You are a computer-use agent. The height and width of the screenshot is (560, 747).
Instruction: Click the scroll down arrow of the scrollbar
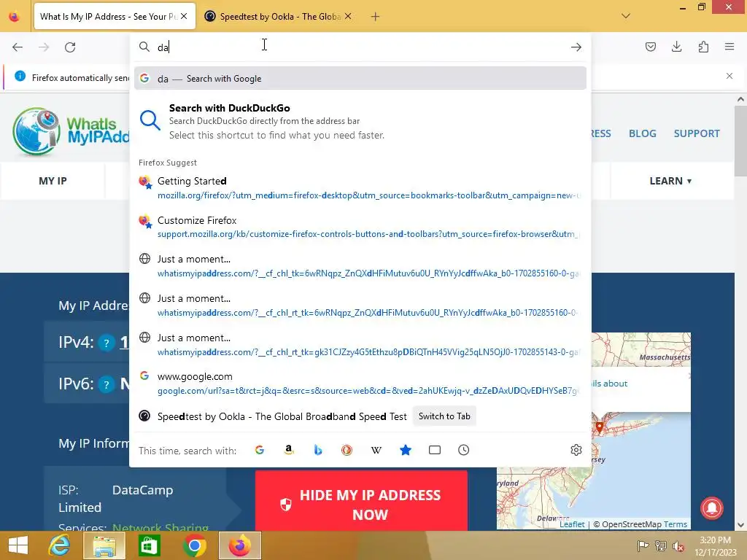[740, 525]
